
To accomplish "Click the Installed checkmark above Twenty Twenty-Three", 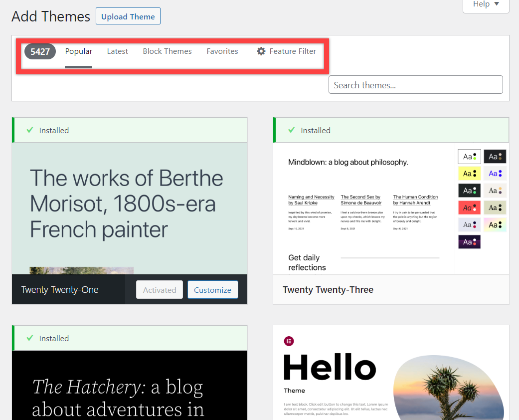I will pos(291,130).
